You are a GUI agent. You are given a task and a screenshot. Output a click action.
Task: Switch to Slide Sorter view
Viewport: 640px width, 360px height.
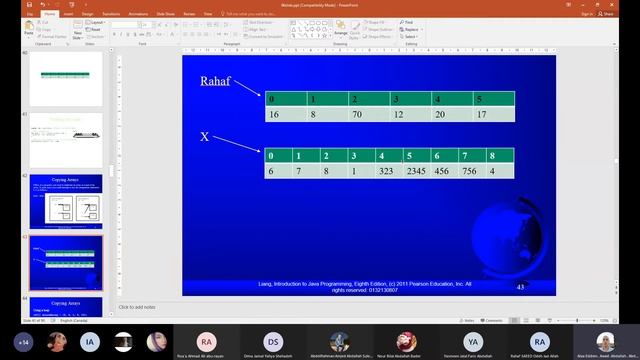pos(526,320)
